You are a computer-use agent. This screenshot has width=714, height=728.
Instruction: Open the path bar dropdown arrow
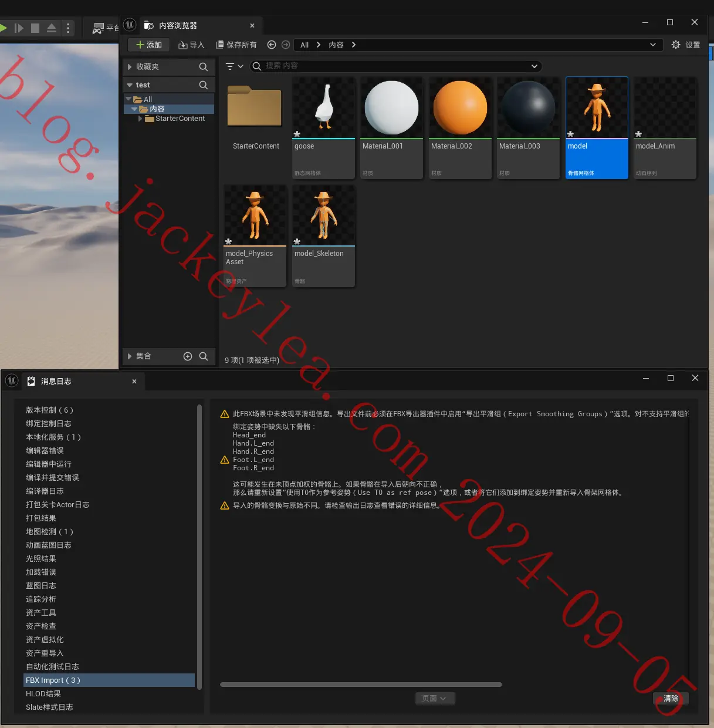pyautogui.click(x=653, y=45)
